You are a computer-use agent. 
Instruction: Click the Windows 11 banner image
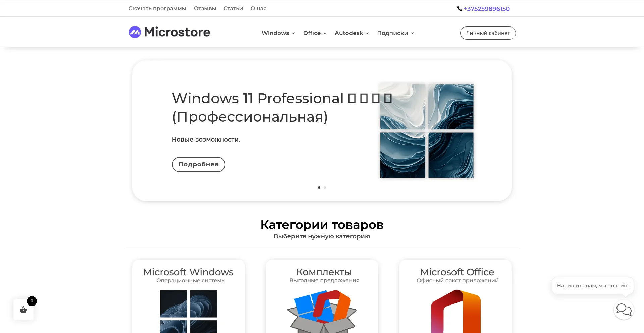coord(427,131)
